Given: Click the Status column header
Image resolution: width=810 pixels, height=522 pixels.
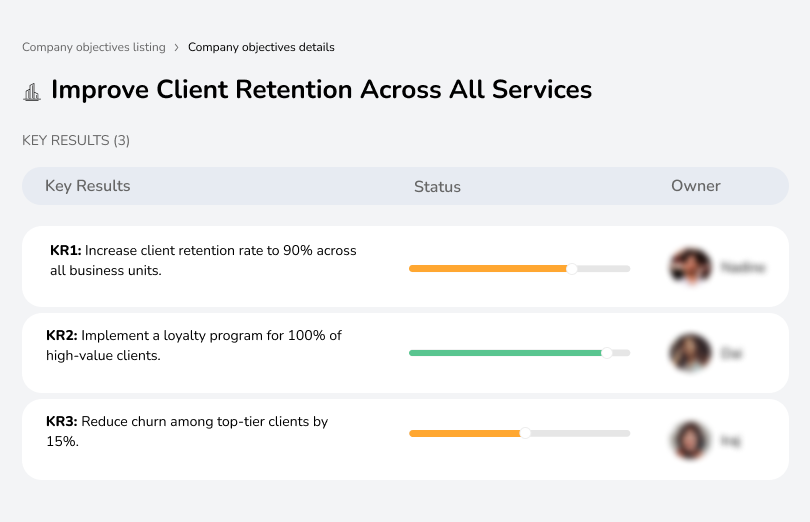Looking at the screenshot, I should click(437, 187).
